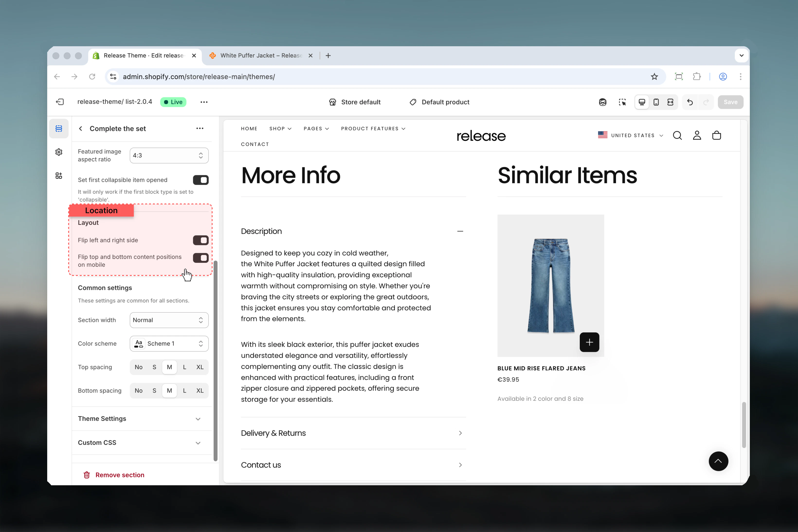Open the United States country selector
Screen dimensions: 798x532
(630, 135)
